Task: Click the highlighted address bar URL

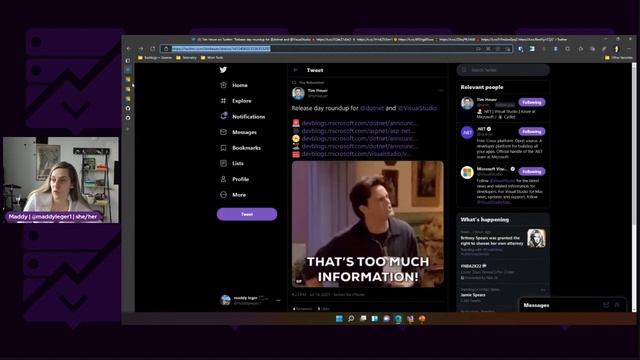Action: [221, 49]
